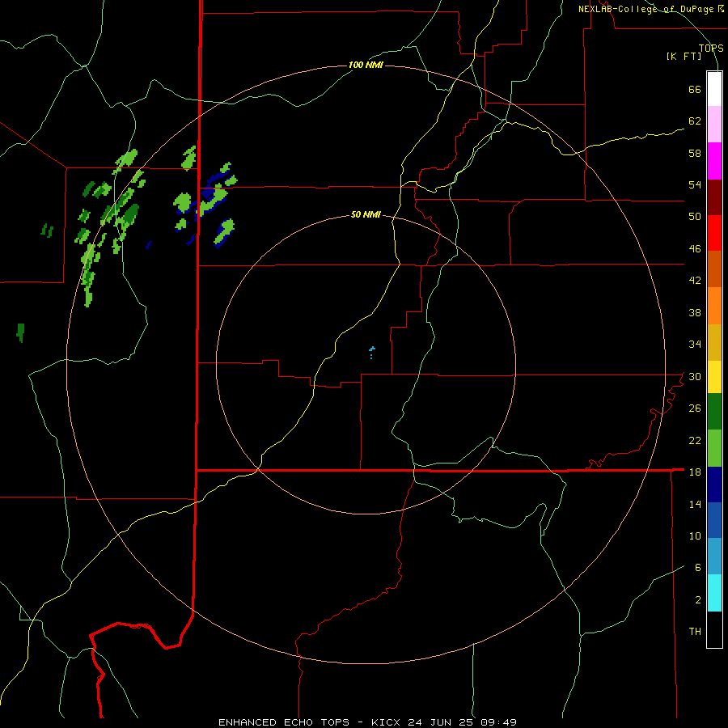Click the light green legend swatch
This screenshot has width=728, height=728.
714,448
